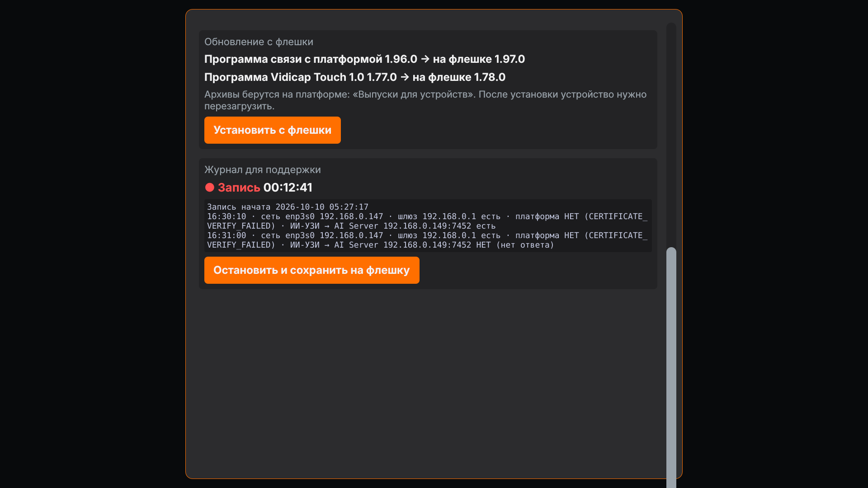
Task: Select the 'Запись' status label
Action: (x=239, y=188)
